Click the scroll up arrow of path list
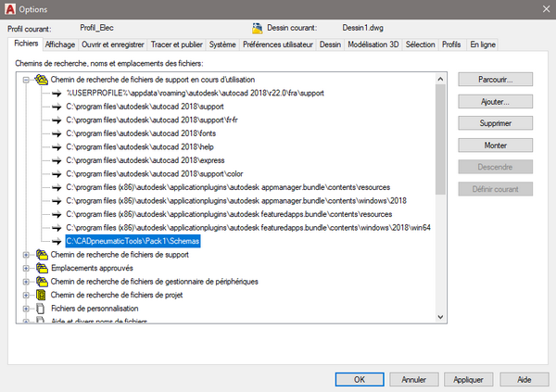 440,79
